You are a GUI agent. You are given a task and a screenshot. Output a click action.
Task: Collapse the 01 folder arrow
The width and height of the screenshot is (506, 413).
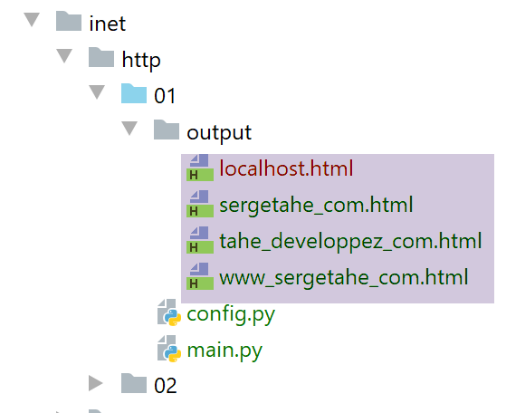point(97,92)
